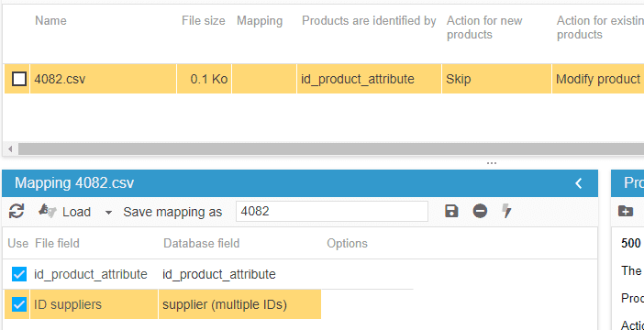Click the Load mapping icon

click(x=47, y=211)
